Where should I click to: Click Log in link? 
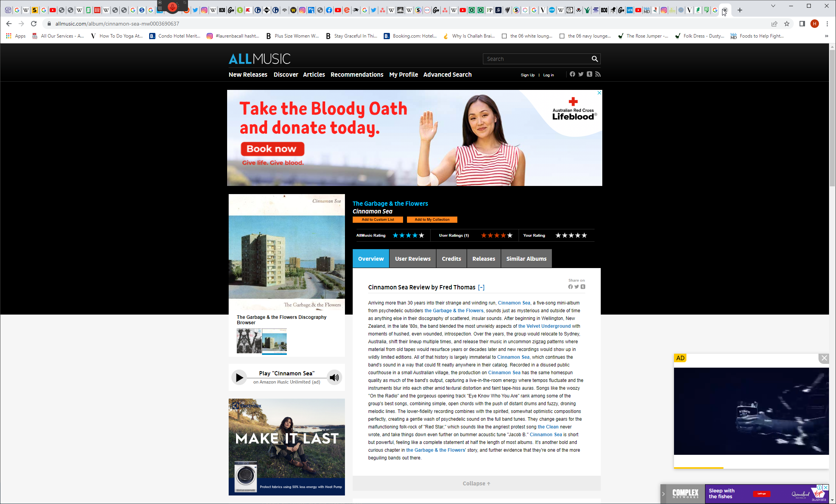(x=548, y=75)
